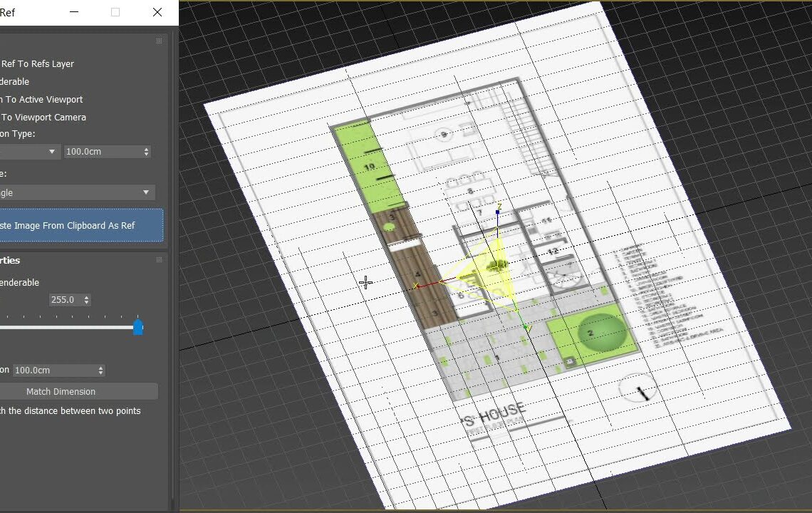Image resolution: width=812 pixels, height=513 pixels.
Task: Toggle the 'To Active Viewport' option
Action: click(x=4, y=99)
